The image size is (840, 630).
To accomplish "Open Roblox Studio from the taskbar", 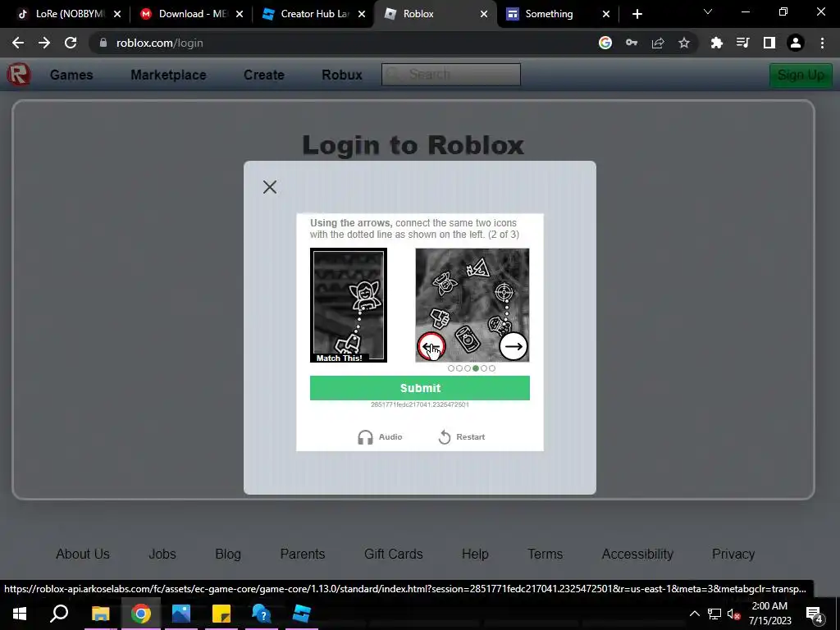I will point(302,614).
